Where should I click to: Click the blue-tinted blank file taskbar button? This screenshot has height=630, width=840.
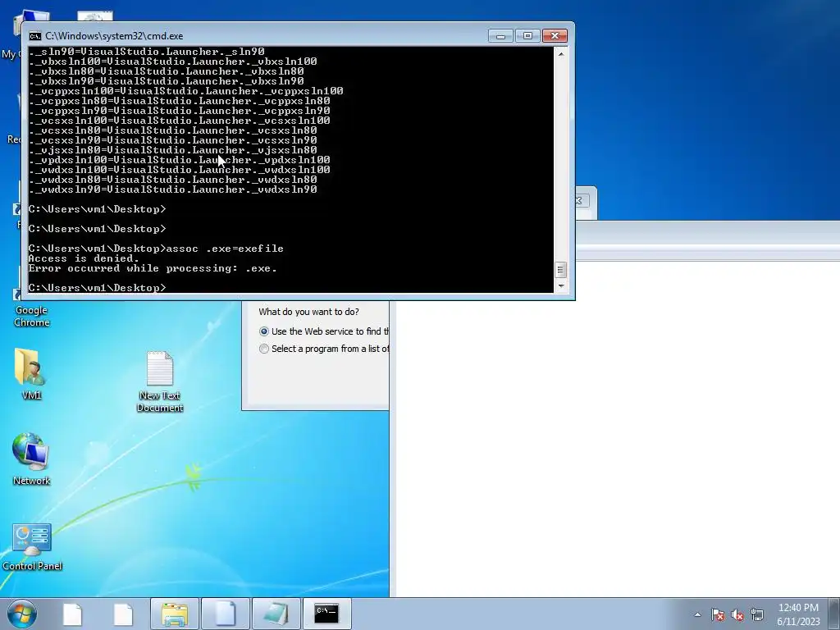[x=226, y=614]
